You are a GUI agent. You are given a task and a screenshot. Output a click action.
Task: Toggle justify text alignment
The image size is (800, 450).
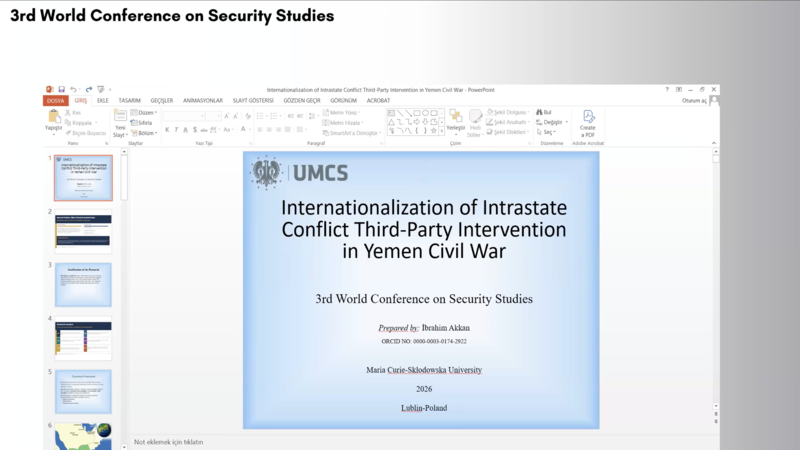[287, 130]
